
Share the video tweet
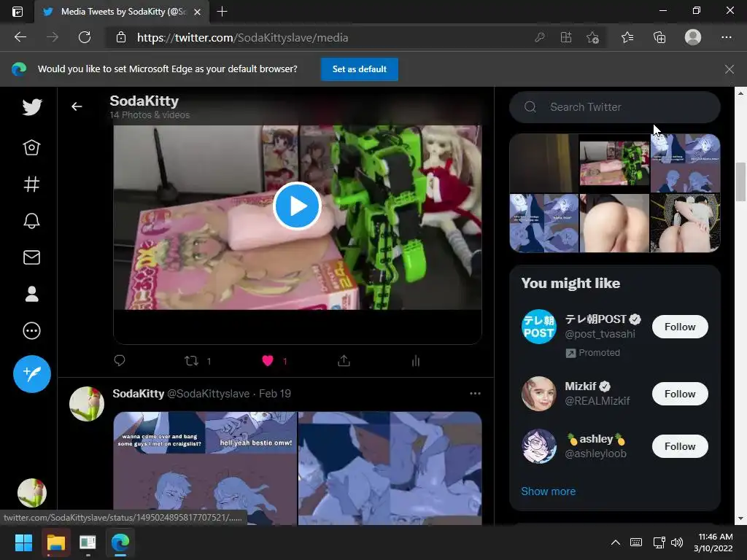coord(344,361)
